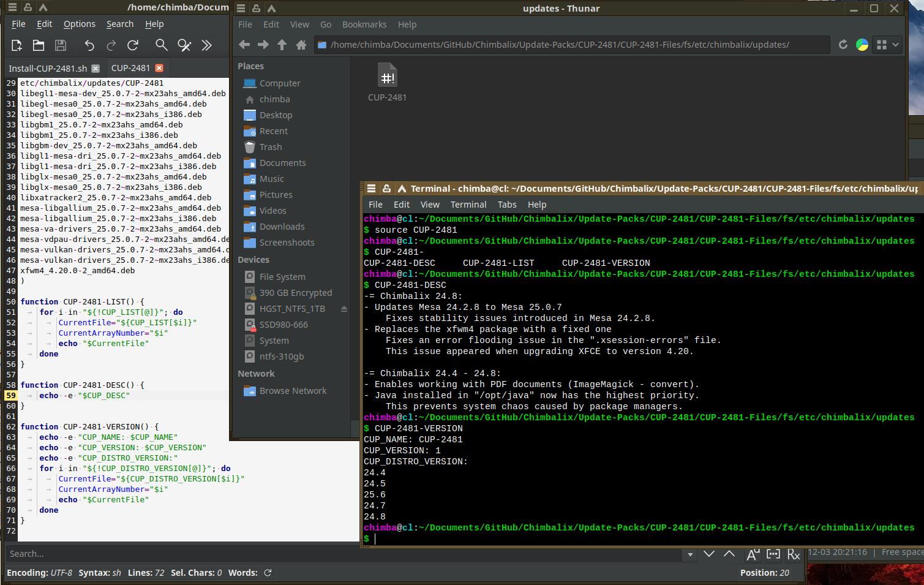Switch to the Install-CUP-2481.sh tab
This screenshot has width=924, height=585.
tap(48, 68)
